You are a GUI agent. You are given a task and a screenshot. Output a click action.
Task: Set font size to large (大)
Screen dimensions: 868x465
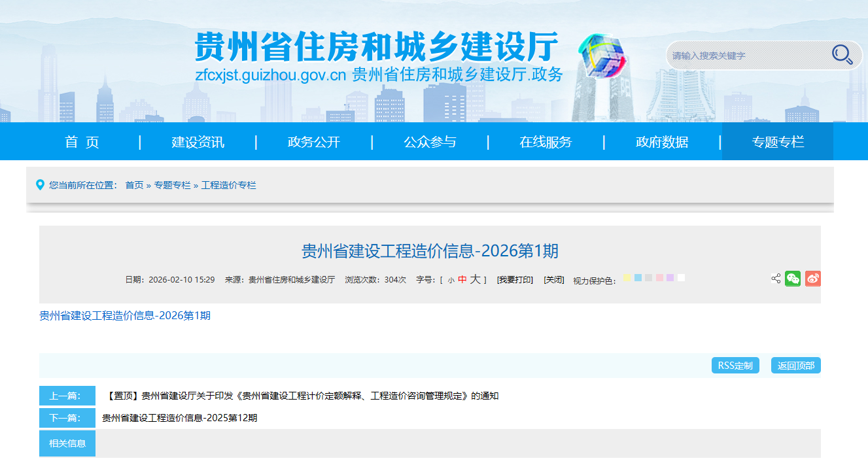point(475,279)
